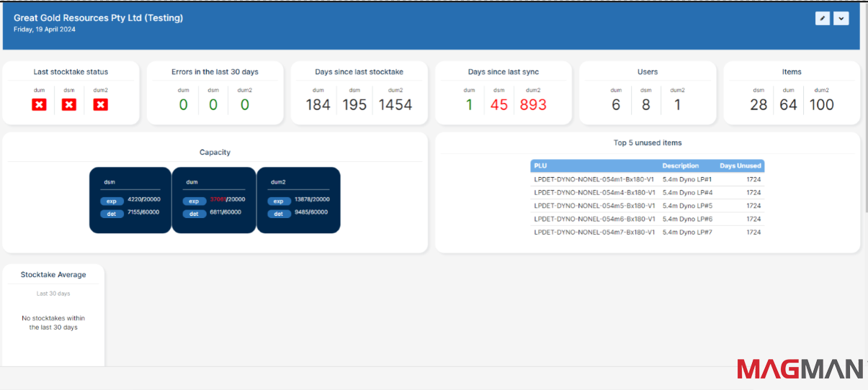
Task: Click the det badge in dum2 capacity card
Action: pyautogui.click(x=279, y=214)
